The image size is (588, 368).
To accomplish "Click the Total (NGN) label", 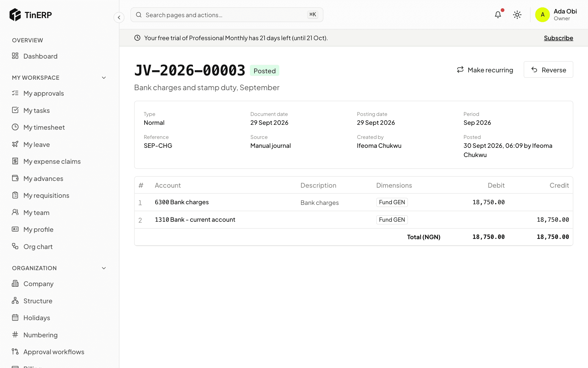I will tap(424, 237).
